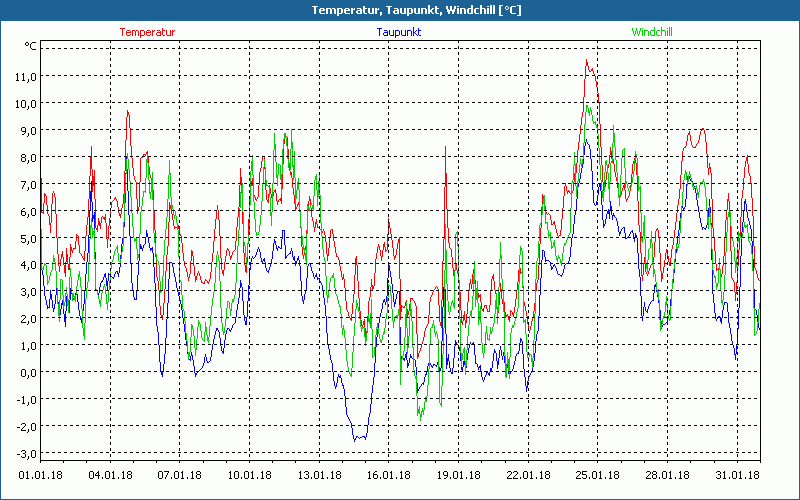Click the y-axis value '9,0'
The width and height of the screenshot is (800, 500).
29,131
